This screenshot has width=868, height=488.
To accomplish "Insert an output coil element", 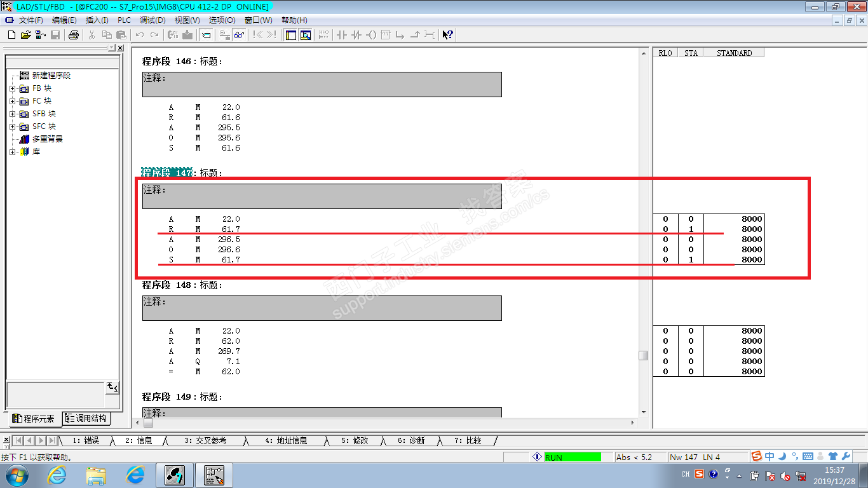I will pyautogui.click(x=371, y=35).
